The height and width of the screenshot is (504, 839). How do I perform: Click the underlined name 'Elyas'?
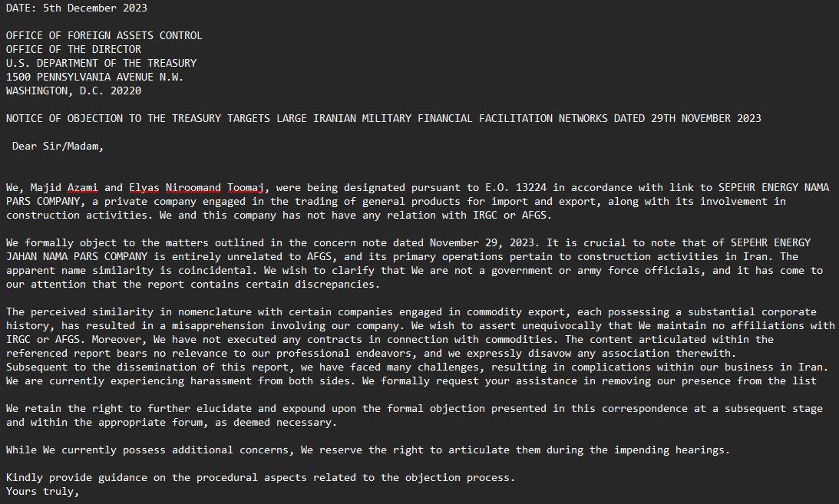[x=144, y=188]
